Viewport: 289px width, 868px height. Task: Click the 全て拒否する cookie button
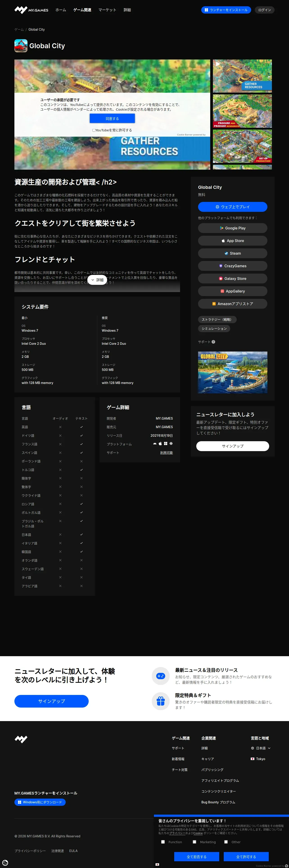196,857
